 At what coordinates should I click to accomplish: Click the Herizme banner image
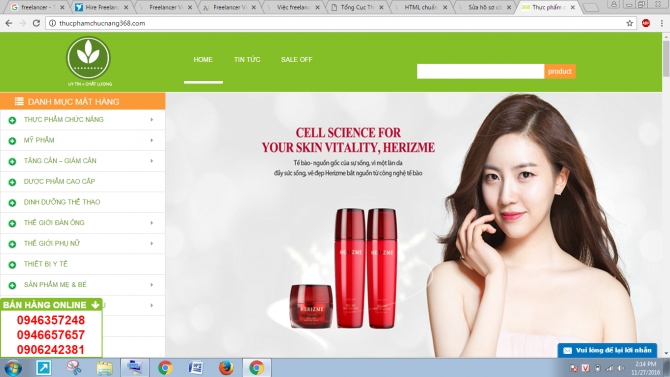414,225
